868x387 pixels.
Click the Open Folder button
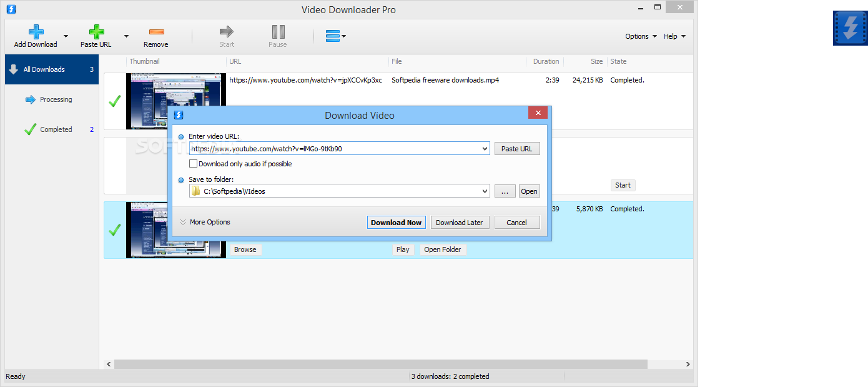[x=443, y=249]
